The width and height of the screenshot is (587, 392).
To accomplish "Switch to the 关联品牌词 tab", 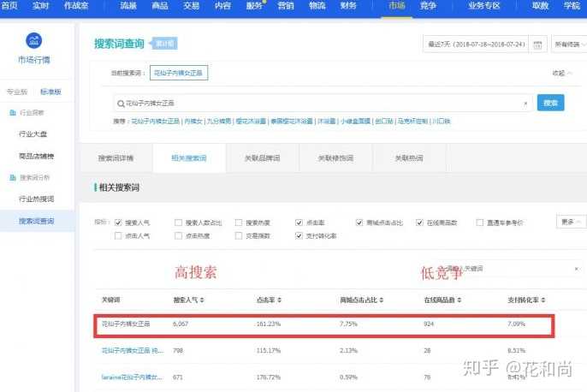I will [x=263, y=158].
